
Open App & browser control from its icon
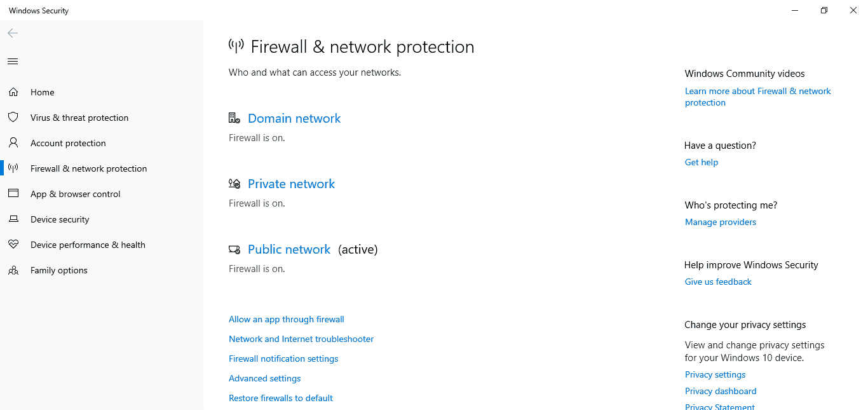(13, 193)
